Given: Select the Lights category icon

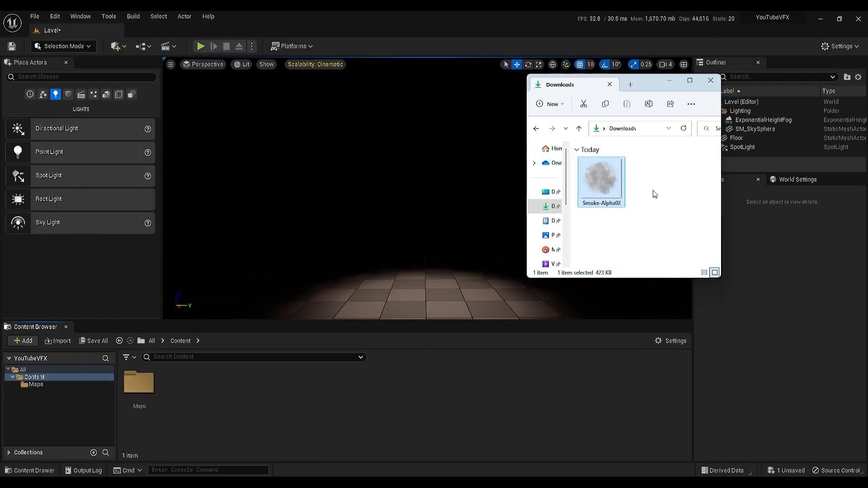Looking at the screenshot, I should pyautogui.click(x=56, y=94).
